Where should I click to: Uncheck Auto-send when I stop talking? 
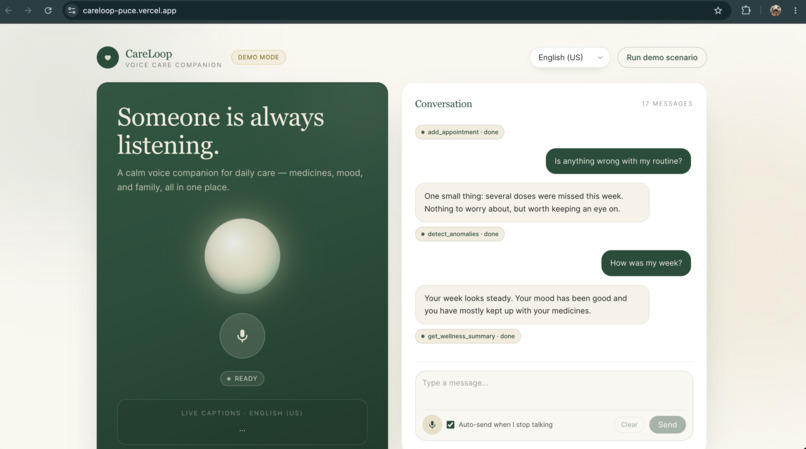(450, 425)
